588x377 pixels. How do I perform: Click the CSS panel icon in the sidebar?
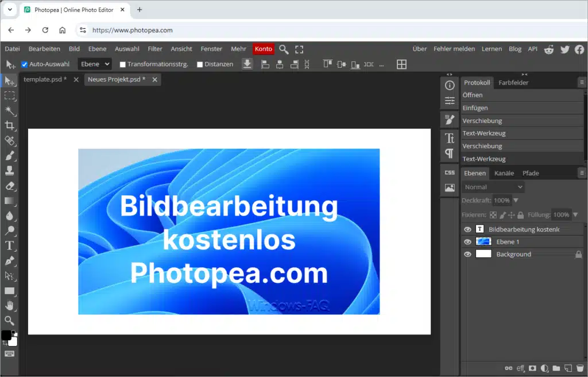click(x=450, y=171)
